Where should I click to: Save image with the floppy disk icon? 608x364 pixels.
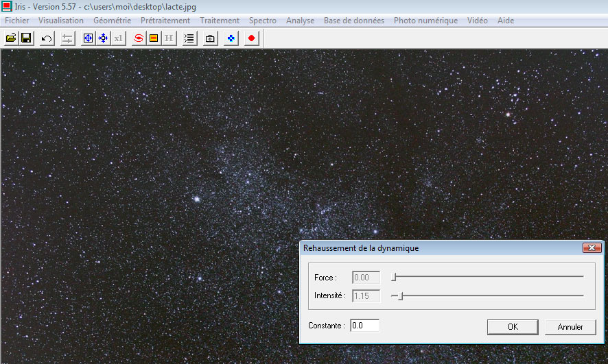tap(26, 38)
